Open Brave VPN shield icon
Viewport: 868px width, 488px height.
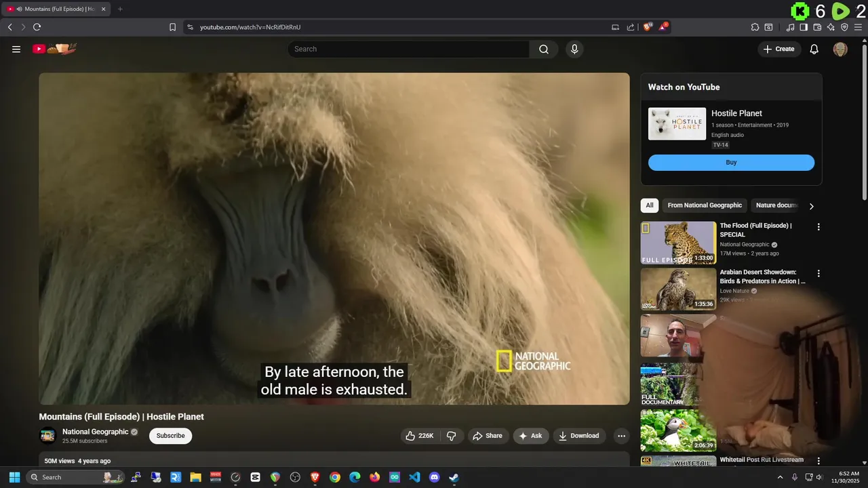[844, 27]
